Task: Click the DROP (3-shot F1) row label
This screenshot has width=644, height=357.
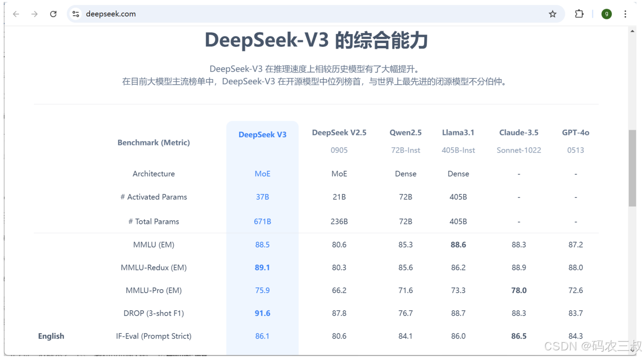Action: [154, 313]
